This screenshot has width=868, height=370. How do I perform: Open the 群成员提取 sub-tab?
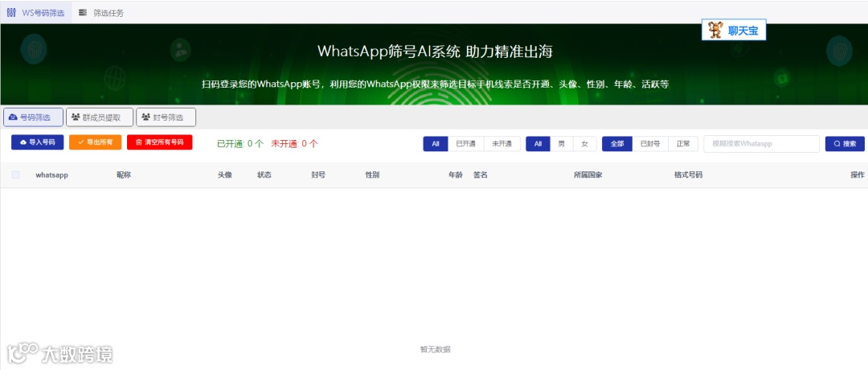click(x=100, y=117)
